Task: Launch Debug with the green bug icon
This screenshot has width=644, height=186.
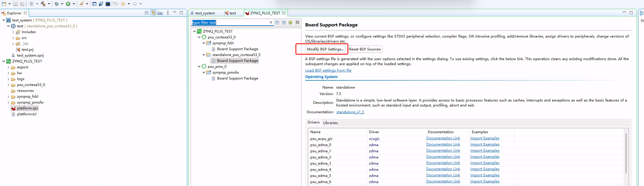Action: [57, 4]
